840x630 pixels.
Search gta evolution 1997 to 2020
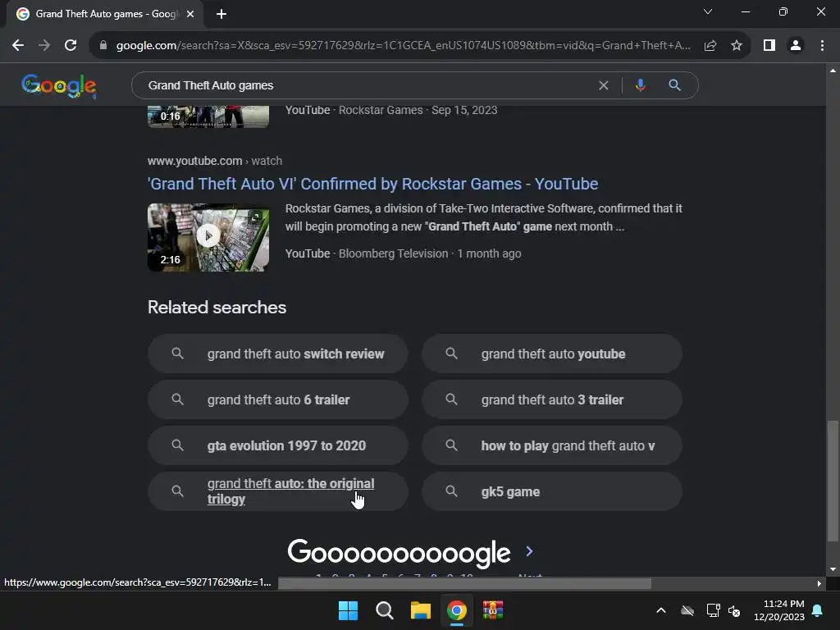pyautogui.click(x=278, y=445)
